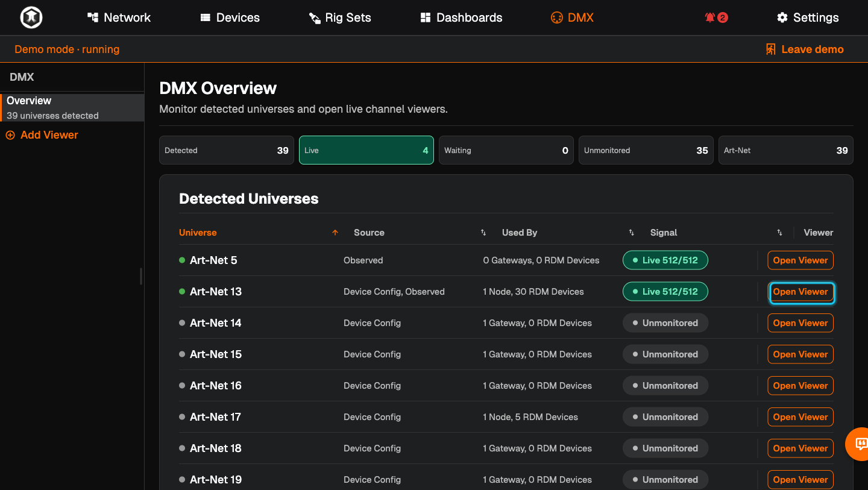Sort by the Source column header

pos(369,233)
